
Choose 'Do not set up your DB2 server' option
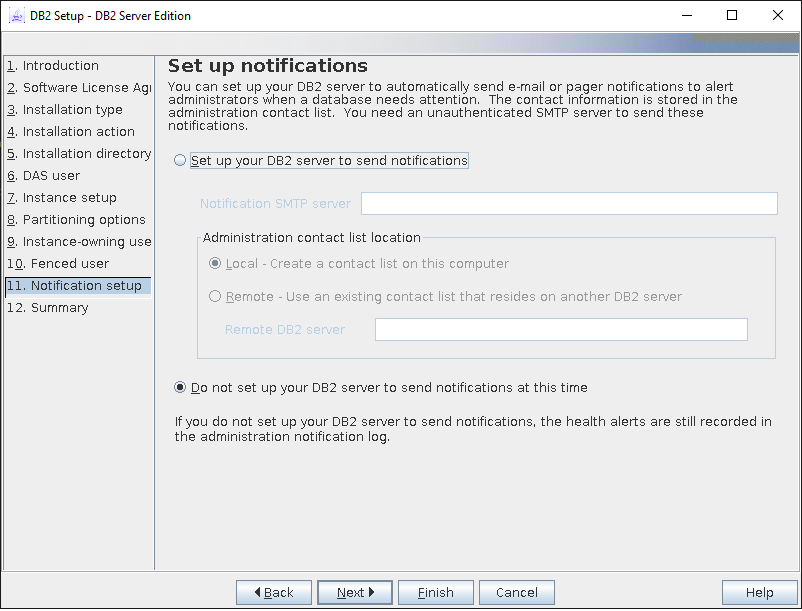click(x=180, y=388)
